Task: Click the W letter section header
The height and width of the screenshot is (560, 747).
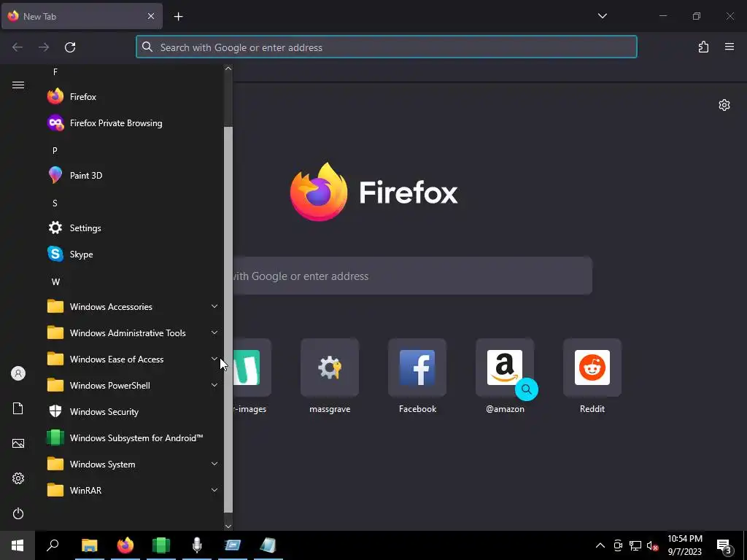Action: coord(55,282)
